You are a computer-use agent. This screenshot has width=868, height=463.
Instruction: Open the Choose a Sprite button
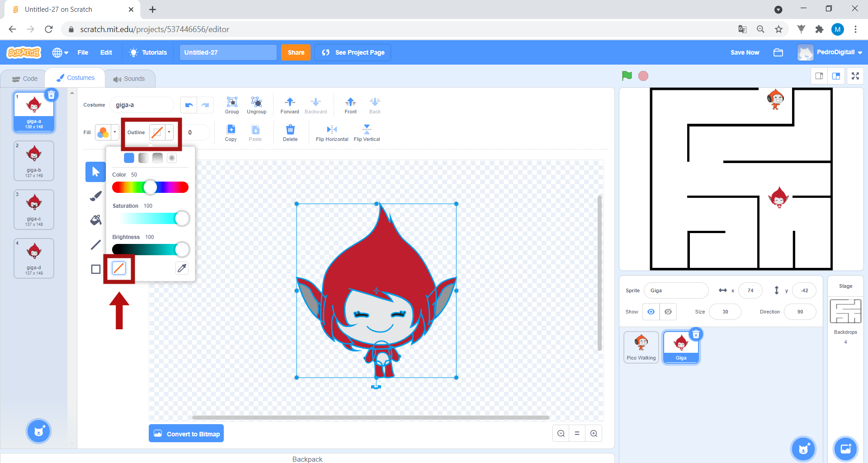pos(803,449)
